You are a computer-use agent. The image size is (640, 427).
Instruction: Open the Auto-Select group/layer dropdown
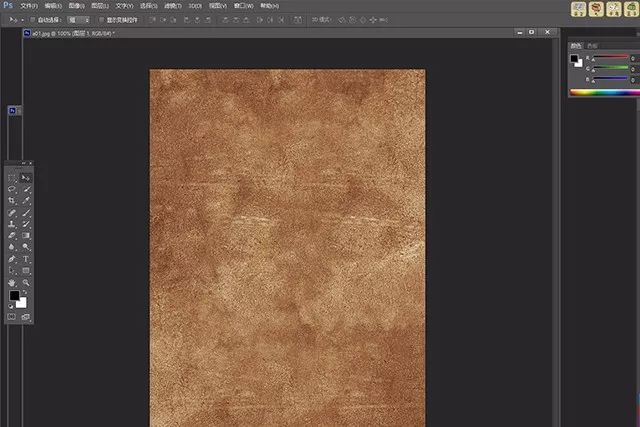[x=78, y=19]
